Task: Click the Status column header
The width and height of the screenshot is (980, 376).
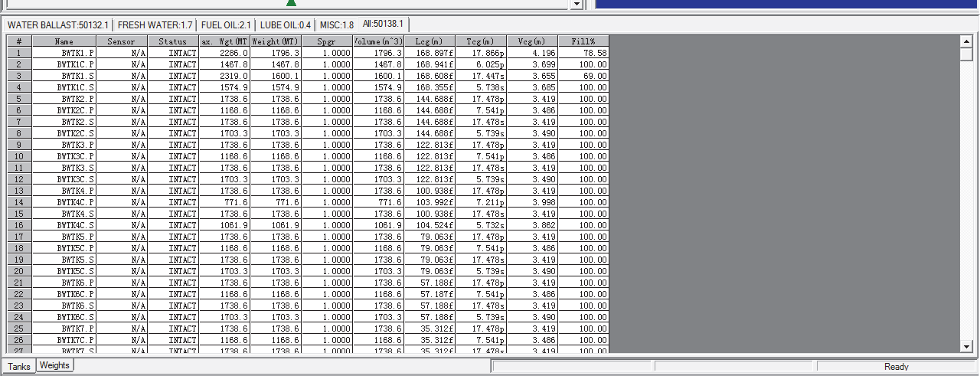Action: click(x=173, y=41)
